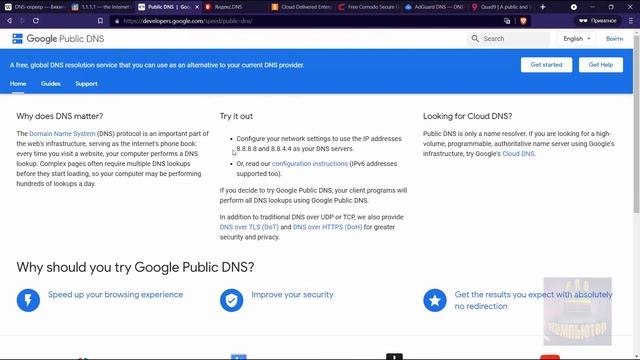Open the English language dropdown
The image size is (640, 360).
[x=576, y=39]
